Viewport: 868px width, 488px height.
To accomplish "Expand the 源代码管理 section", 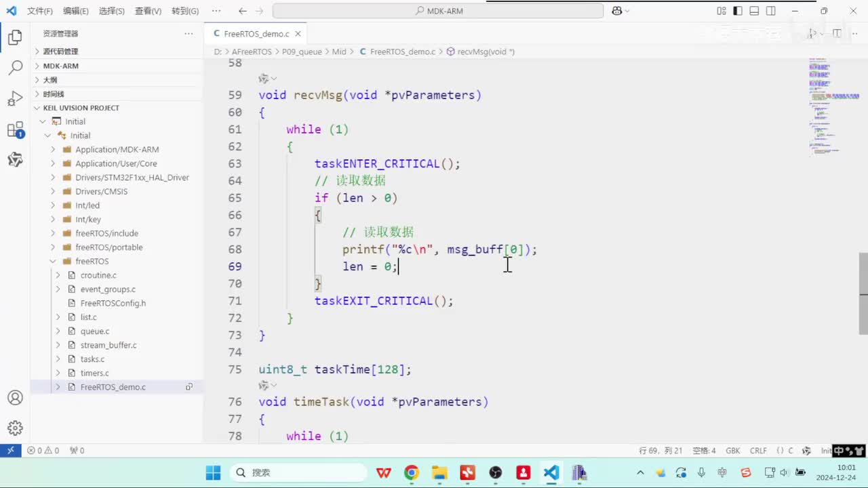I will point(117,52).
